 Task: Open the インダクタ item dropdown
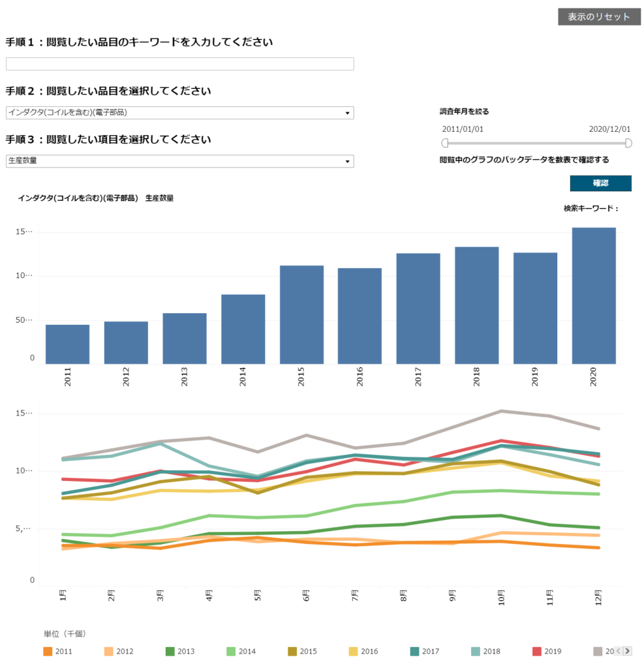[x=180, y=112]
